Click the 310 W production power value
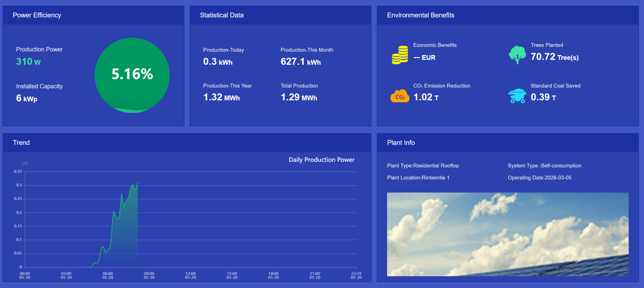Screen dimensions: 644x288 pos(29,62)
